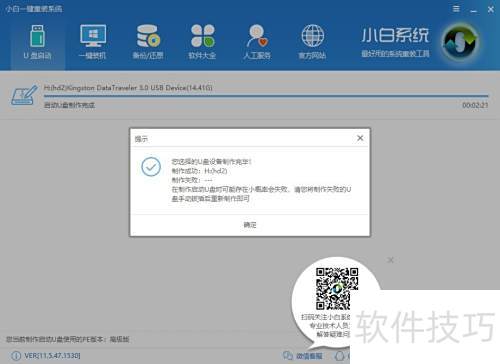The height and width of the screenshot is (364, 500).
Task: Click the QR code image
Action: click(x=337, y=289)
